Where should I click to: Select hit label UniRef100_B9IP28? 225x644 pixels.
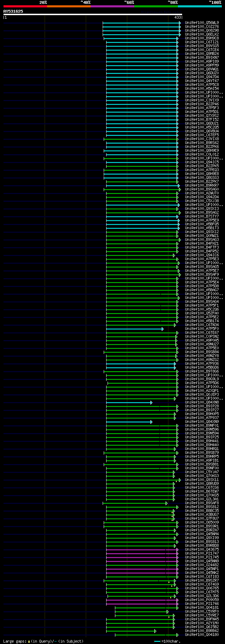[x=202, y=406]
